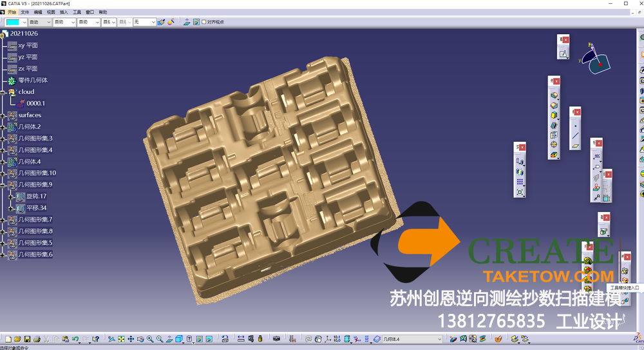Click the New document icon

8,339
